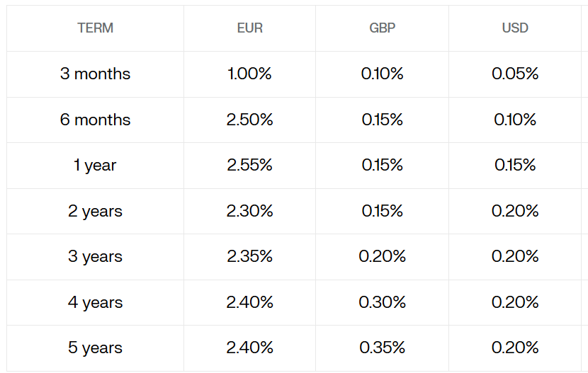
Task: Click the 1.00% EUR 3-month rate
Action: 250,74
